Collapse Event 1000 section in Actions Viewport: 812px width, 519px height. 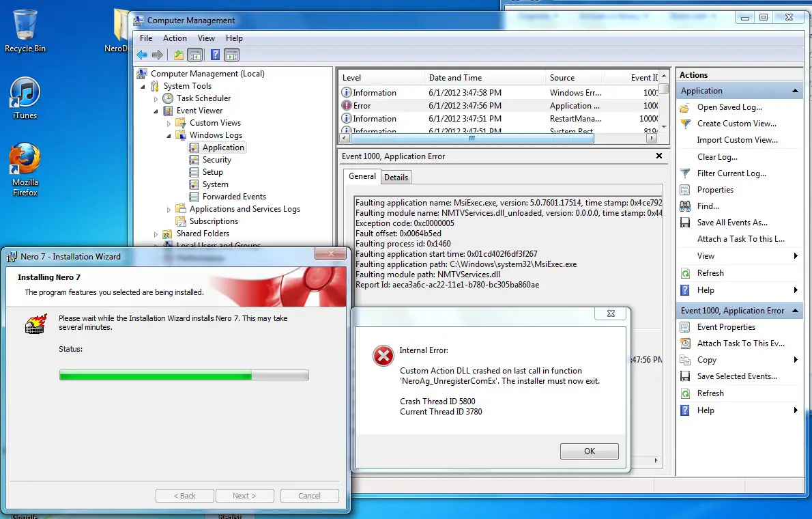coord(795,311)
